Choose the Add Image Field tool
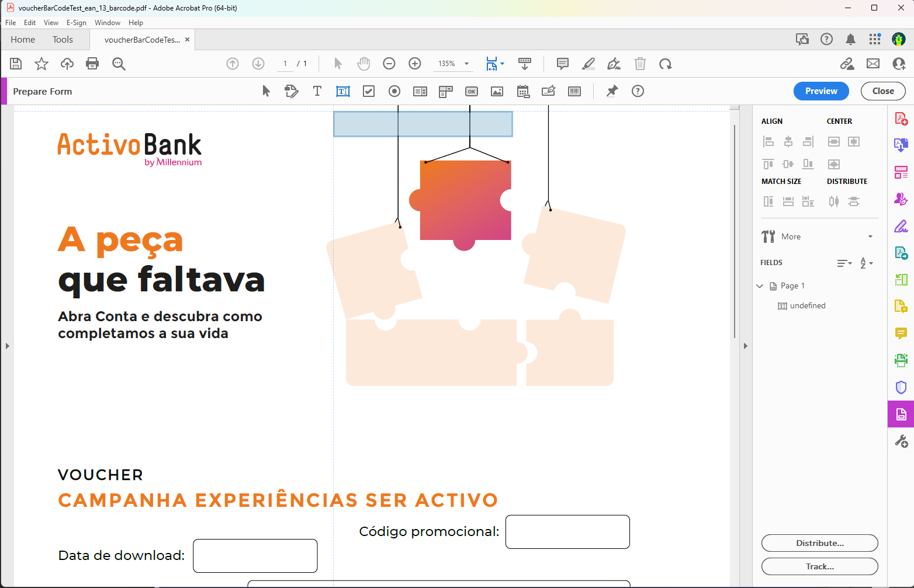 (x=497, y=91)
